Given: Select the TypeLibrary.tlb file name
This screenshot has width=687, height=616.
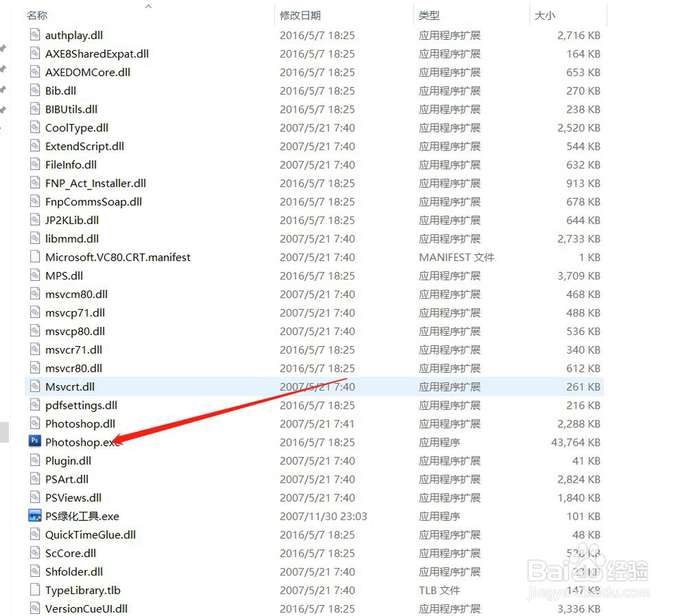Looking at the screenshot, I should pyautogui.click(x=83, y=590).
